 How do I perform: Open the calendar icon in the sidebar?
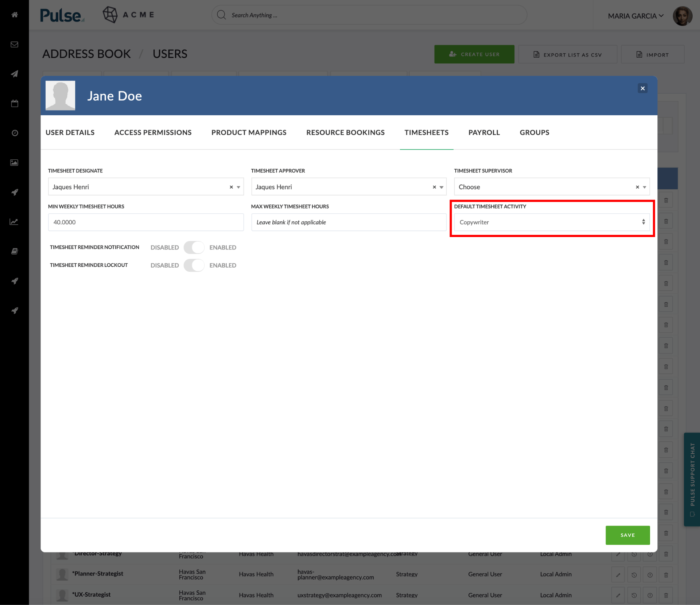point(15,103)
